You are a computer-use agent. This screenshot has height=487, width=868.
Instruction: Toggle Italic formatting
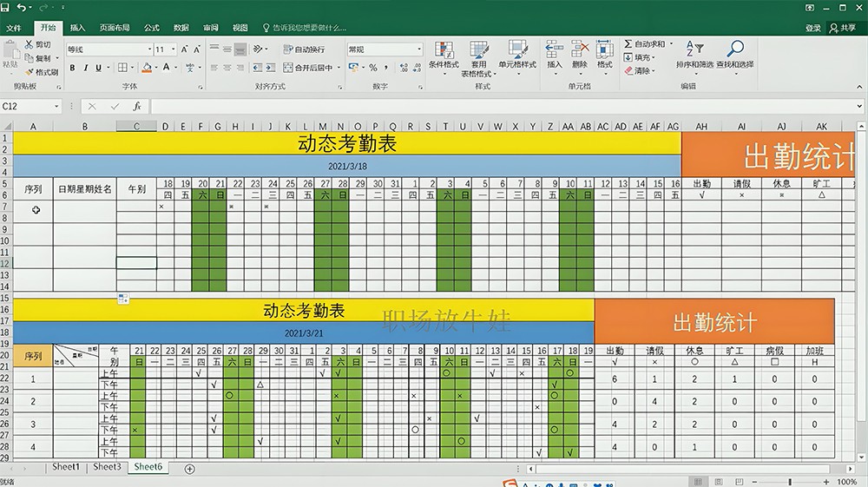pos(85,68)
